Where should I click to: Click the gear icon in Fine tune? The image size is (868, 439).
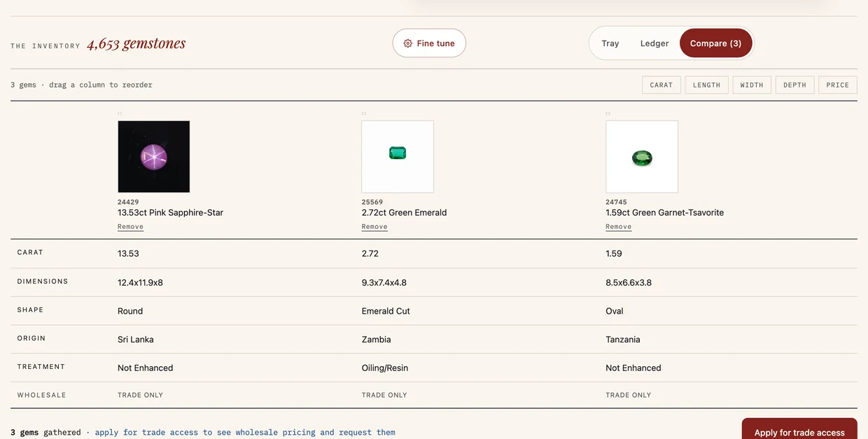click(408, 43)
